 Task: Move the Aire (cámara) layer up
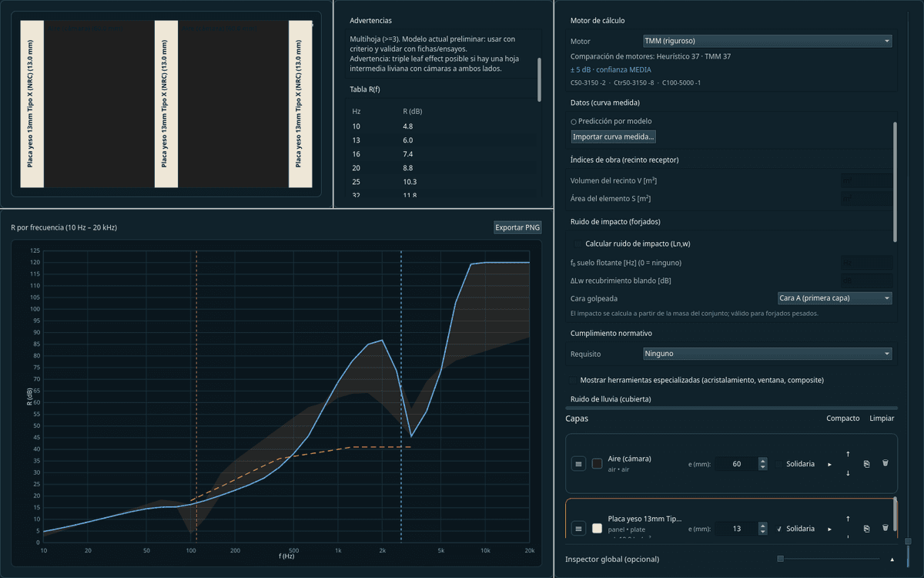tap(848, 454)
